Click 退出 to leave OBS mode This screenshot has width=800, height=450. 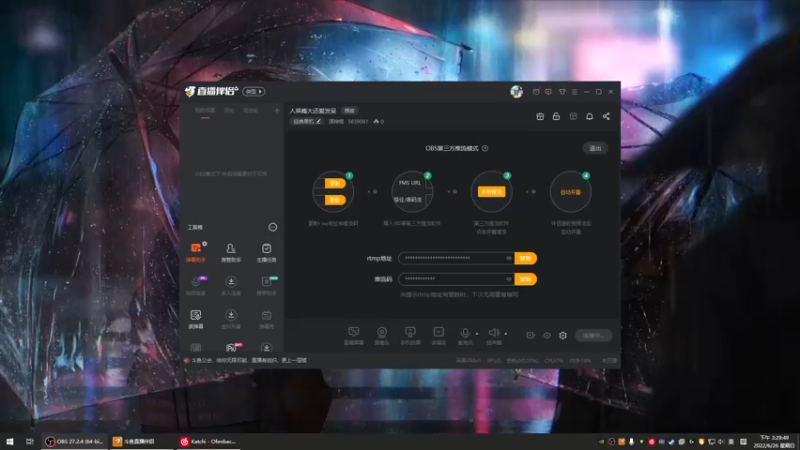[x=595, y=148]
